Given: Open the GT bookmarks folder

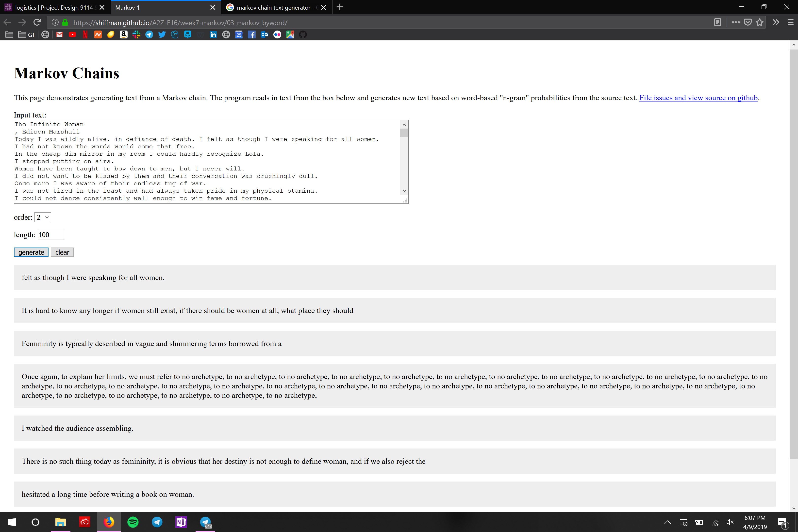Looking at the screenshot, I should [27, 35].
